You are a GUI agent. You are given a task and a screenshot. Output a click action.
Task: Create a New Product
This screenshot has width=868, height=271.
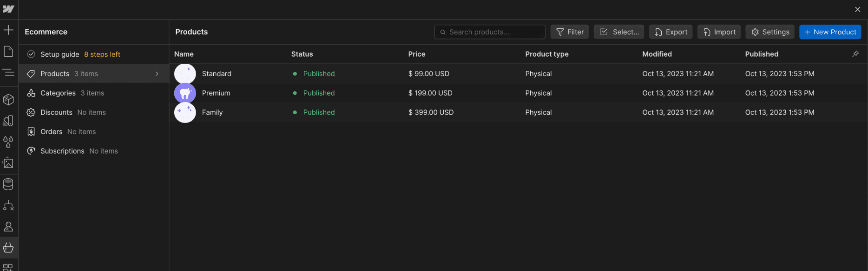click(x=830, y=32)
